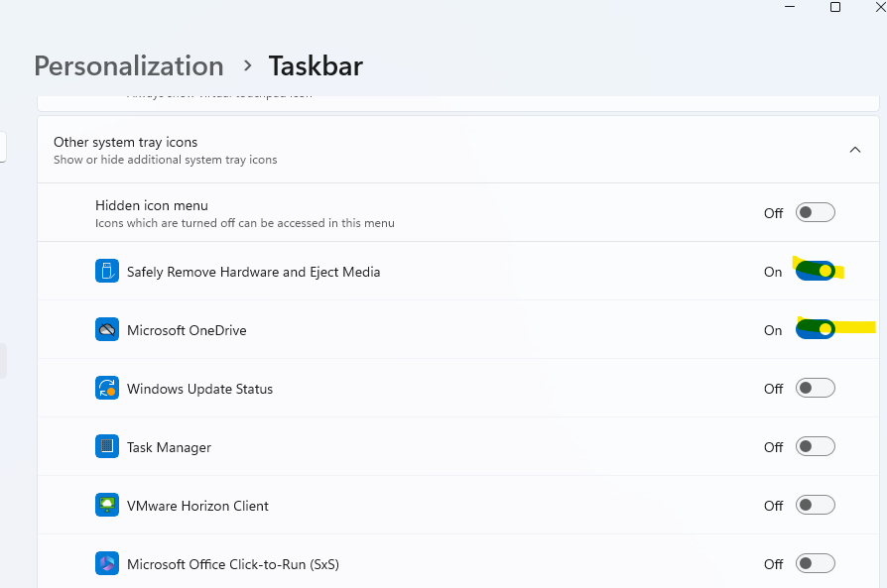The height and width of the screenshot is (588, 887).
Task: Click the Windows Update Status icon
Action: point(107,389)
